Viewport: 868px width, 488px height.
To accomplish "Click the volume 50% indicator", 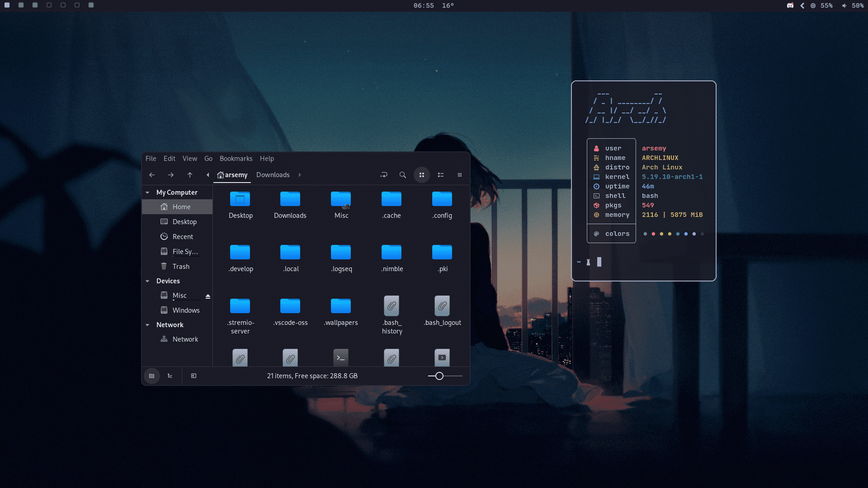I will click(853, 5).
